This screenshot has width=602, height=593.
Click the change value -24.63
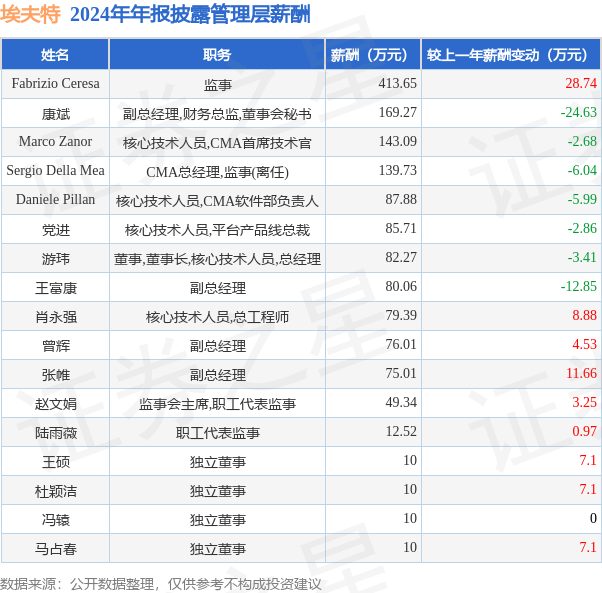pyautogui.click(x=579, y=112)
